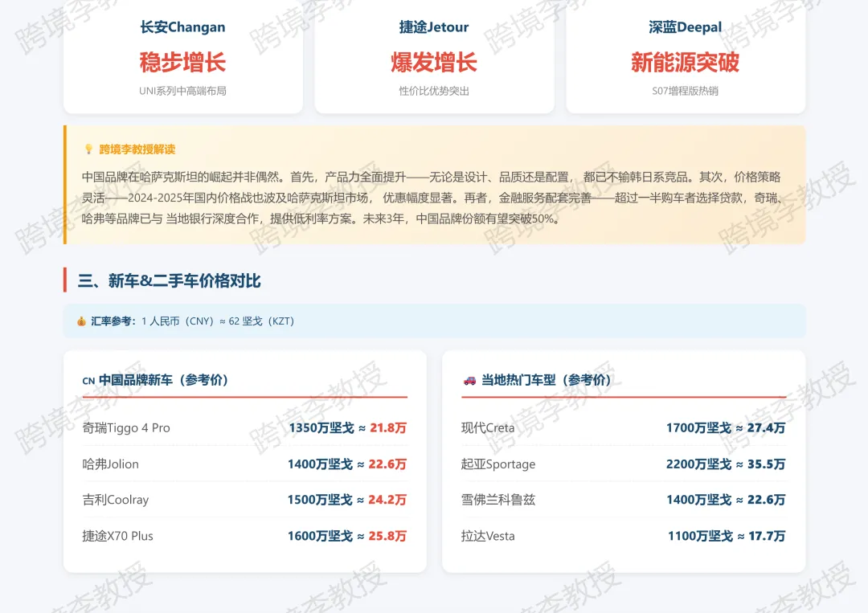Select the 深蓝Deepal brand card title
This screenshot has height=613, width=868.
click(x=686, y=27)
